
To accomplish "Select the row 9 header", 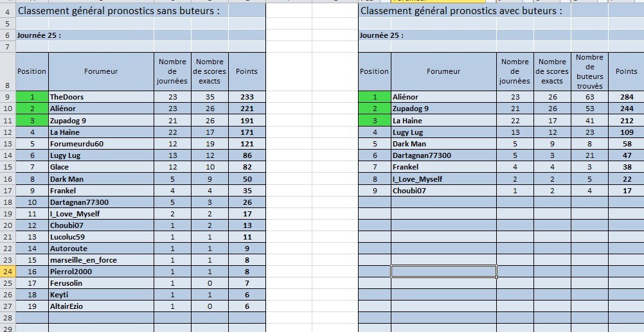I will click(7, 97).
